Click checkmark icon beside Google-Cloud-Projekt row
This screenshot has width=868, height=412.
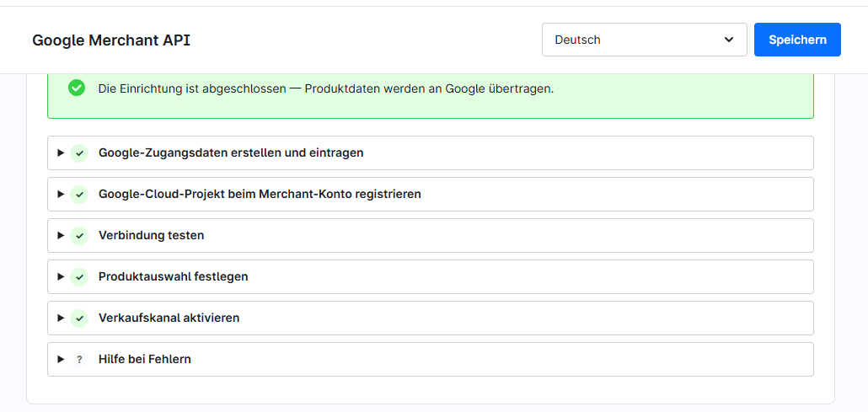coord(79,195)
